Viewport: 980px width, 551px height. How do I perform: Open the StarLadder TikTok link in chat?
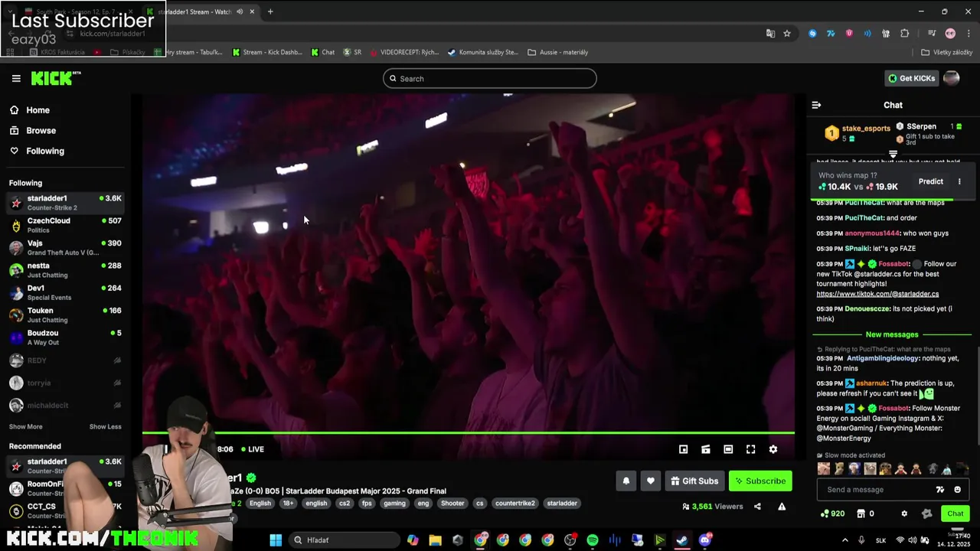[877, 294]
